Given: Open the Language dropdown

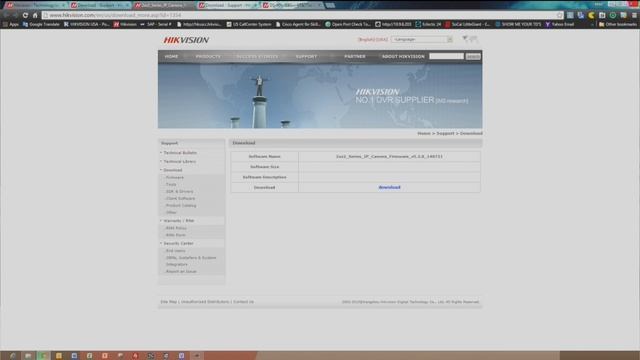Looking at the screenshot, I should 422,40.
